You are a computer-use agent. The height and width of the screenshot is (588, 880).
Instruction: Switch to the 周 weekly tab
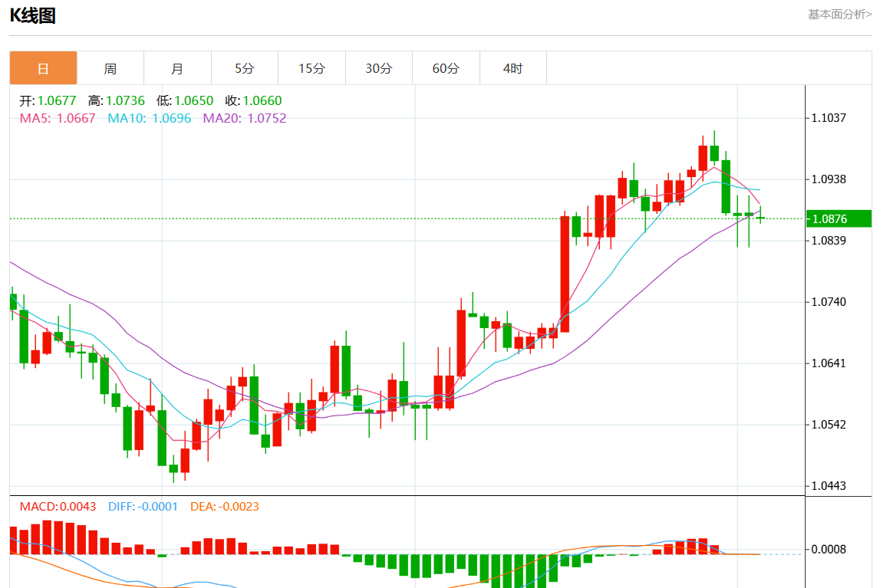(110, 68)
